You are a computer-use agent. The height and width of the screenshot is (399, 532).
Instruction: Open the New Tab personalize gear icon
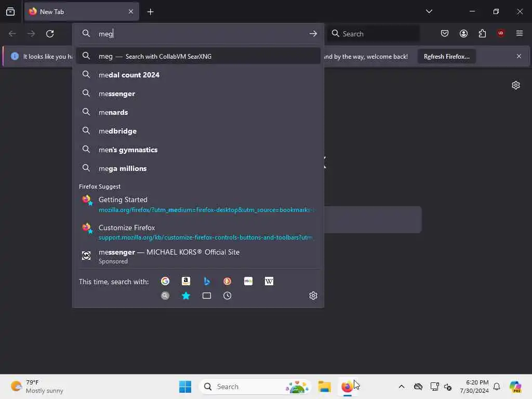pyautogui.click(x=516, y=85)
